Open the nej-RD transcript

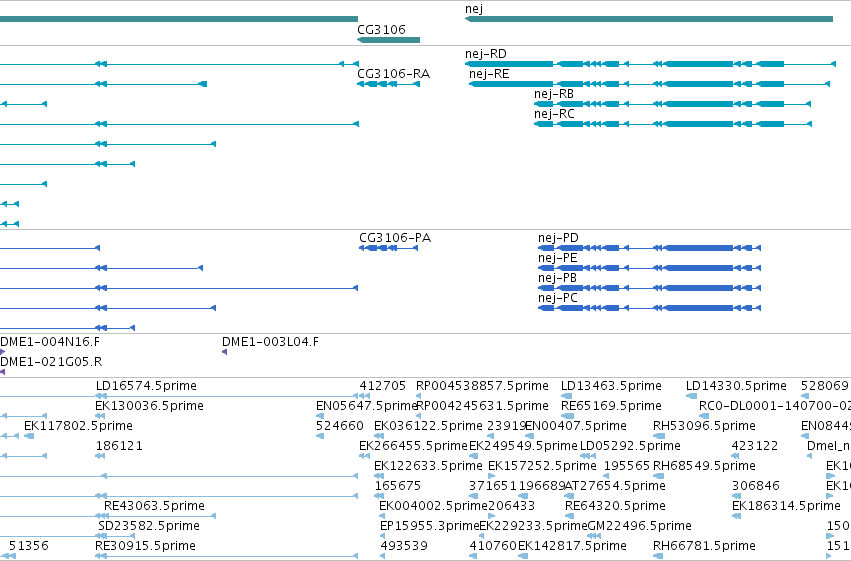tap(650, 64)
